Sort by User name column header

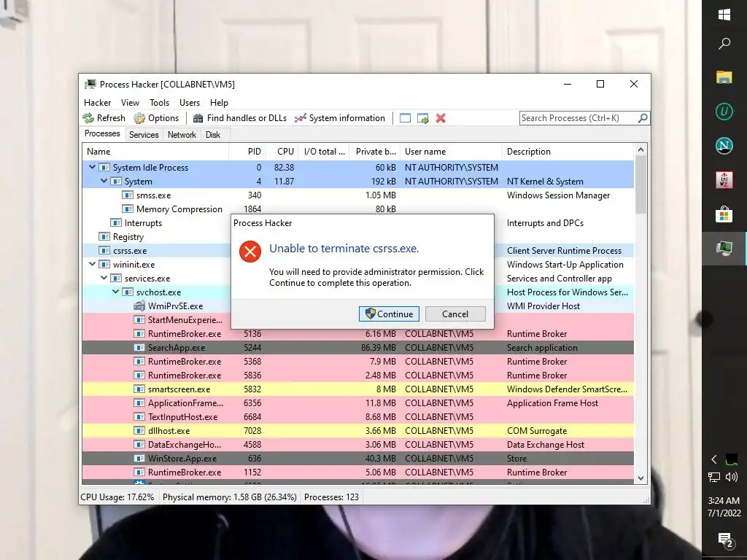click(451, 152)
